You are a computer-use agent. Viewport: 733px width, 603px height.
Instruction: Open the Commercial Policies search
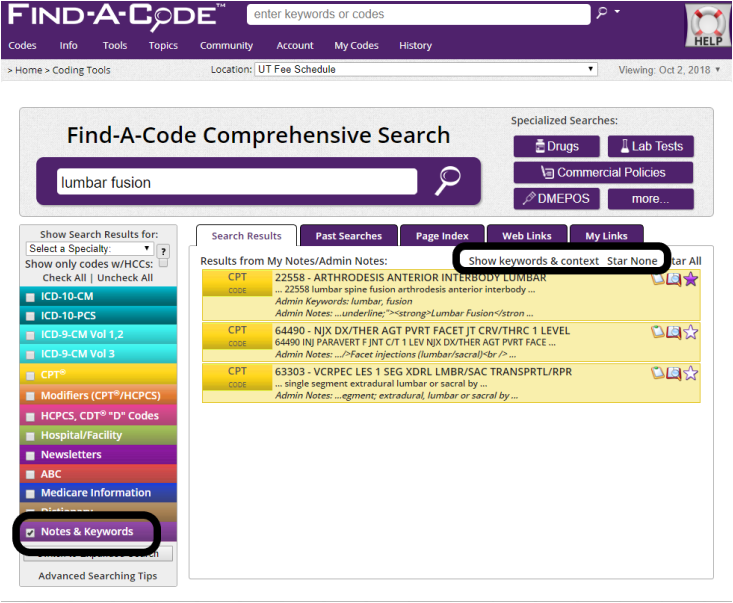(603, 172)
